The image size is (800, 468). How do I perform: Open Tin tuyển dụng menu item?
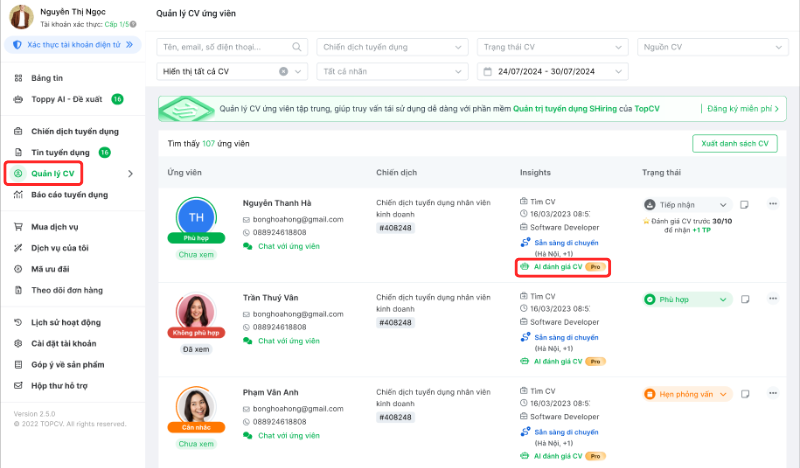pyautogui.click(x=62, y=152)
